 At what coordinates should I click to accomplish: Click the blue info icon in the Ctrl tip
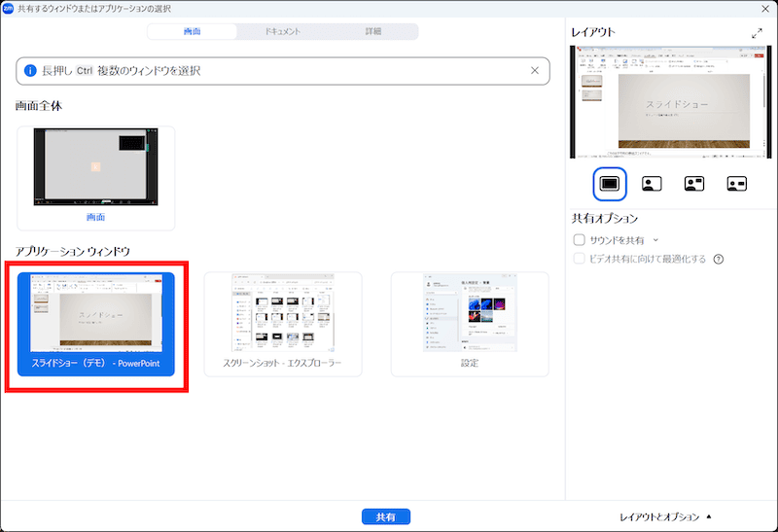30,71
